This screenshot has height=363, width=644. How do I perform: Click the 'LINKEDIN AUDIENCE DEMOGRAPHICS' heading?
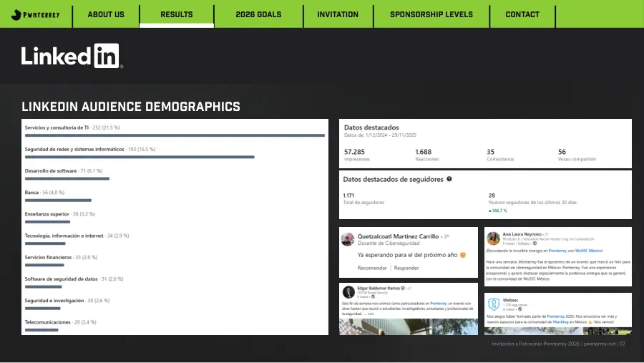pos(131,107)
